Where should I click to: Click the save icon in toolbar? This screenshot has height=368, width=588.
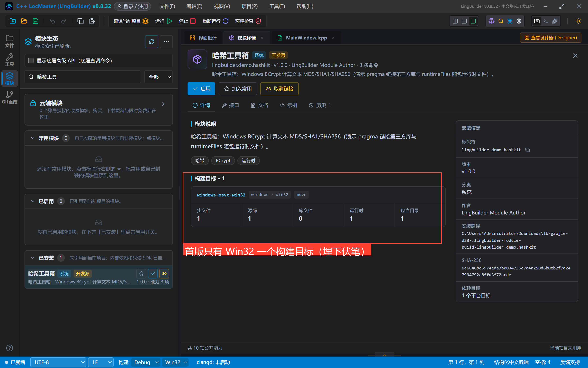point(36,21)
